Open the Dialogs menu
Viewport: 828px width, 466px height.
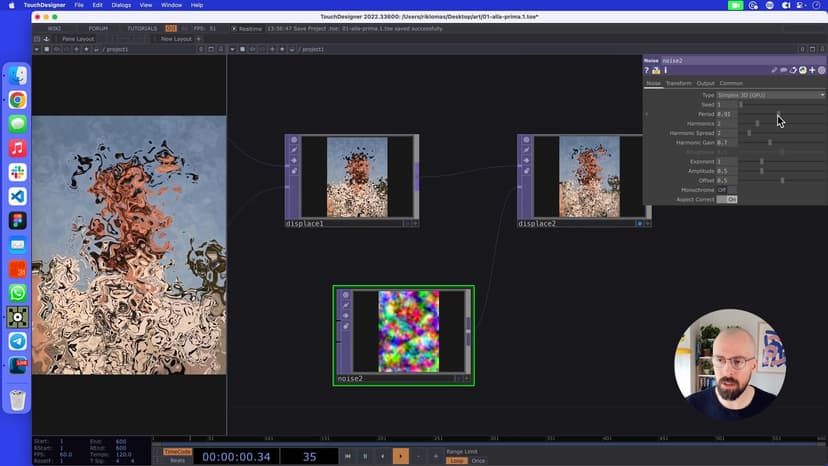click(121, 5)
